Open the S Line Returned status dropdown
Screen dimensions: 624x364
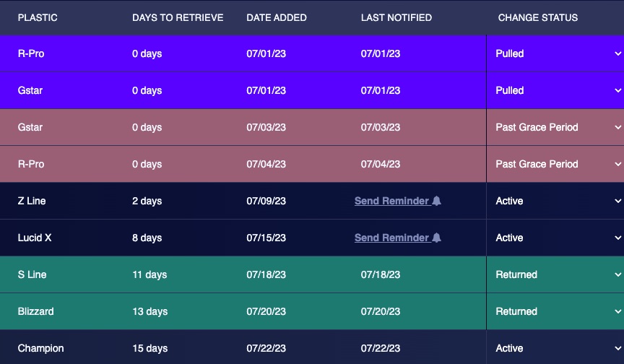pos(556,275)
